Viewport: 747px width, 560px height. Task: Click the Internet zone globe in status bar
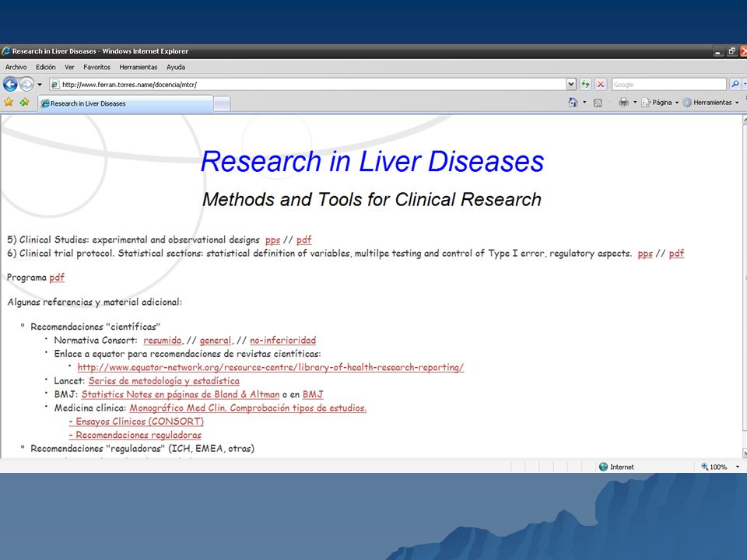[x=603, y=467]
